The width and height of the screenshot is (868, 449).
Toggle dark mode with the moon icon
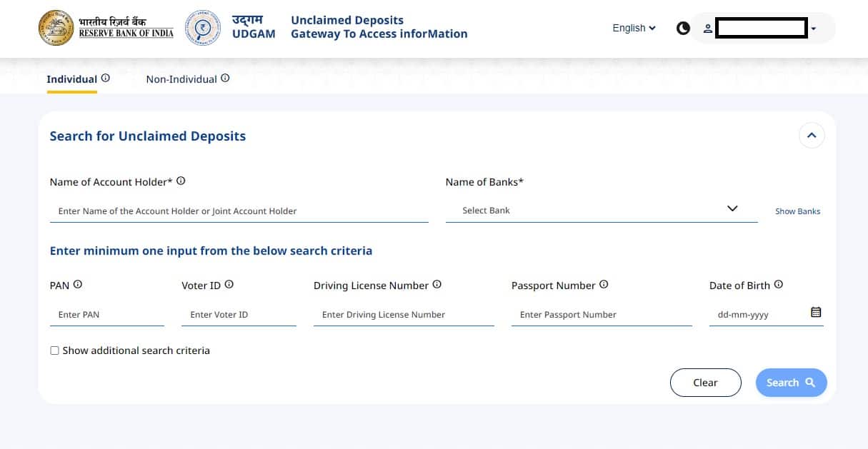point(682,28)
